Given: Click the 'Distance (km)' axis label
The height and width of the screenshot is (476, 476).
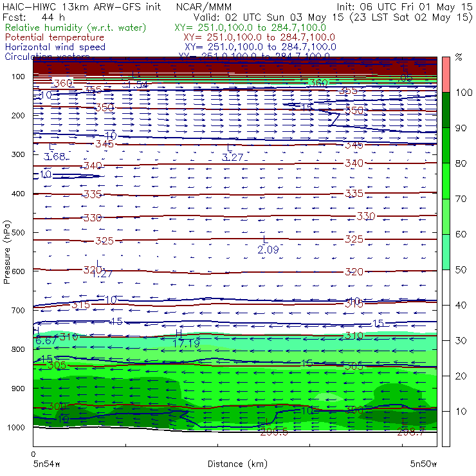Looking at the screenshot, I should coord(237,464).
